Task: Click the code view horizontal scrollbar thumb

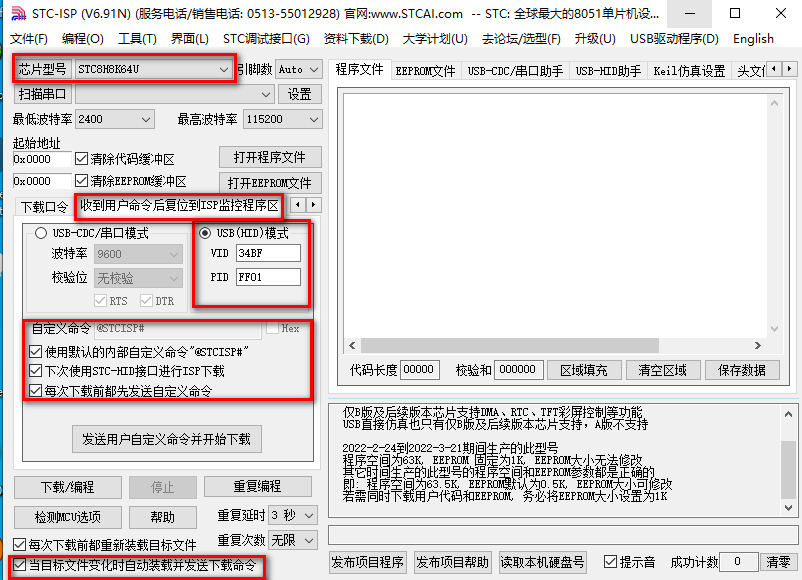Action: [x=510, y=346]
